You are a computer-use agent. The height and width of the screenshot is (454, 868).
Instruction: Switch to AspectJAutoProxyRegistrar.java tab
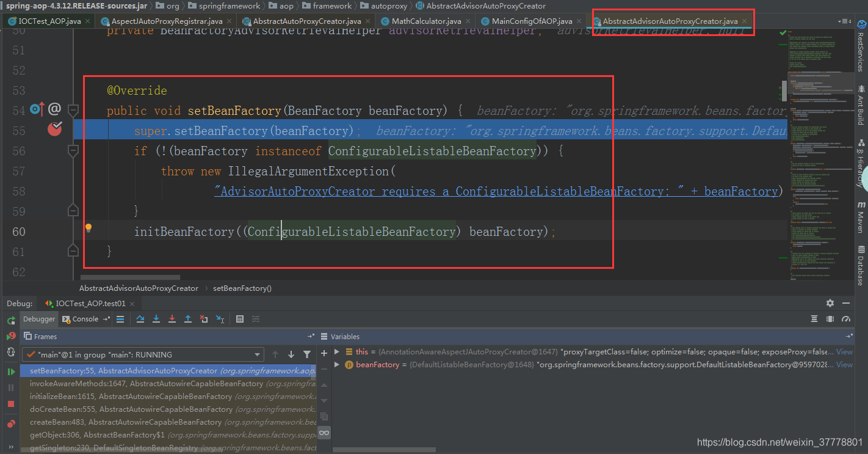click(x=167, y=21)
